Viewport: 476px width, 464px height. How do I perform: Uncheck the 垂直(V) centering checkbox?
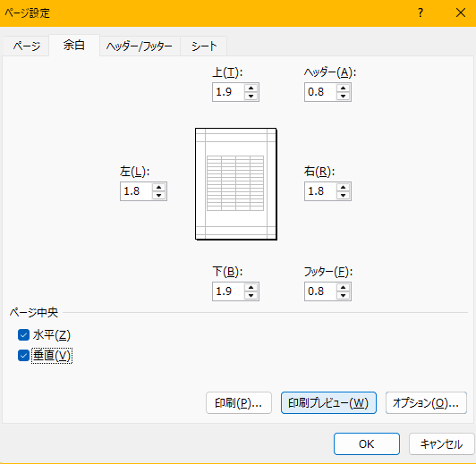click(23, 356)
